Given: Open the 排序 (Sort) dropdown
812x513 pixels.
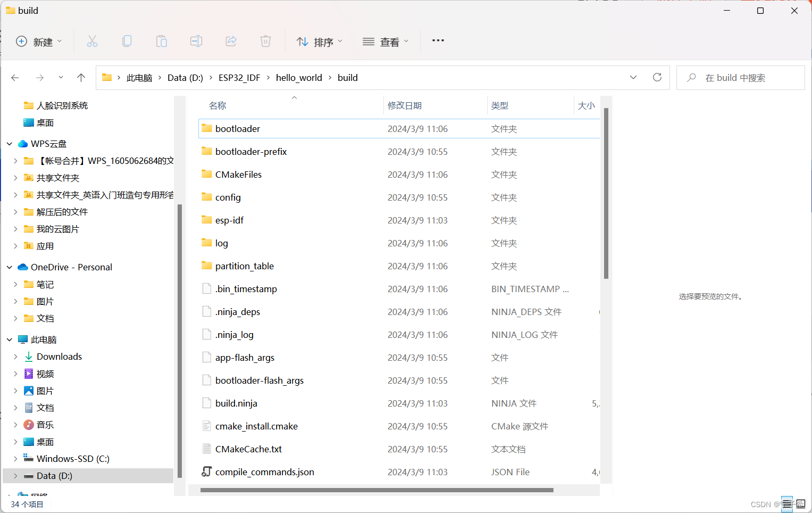Looking at the screenshot, I should [320, 42].
